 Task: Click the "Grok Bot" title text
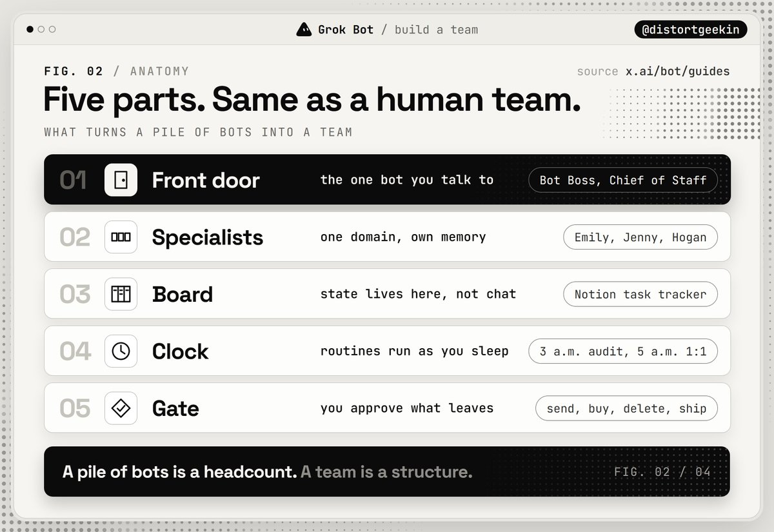coord(346,30)
